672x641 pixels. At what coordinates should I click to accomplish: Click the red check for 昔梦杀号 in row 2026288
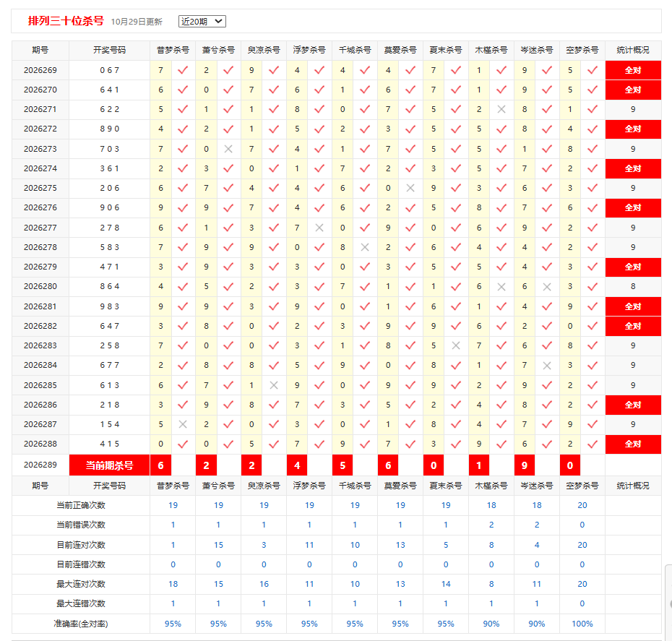183,444
